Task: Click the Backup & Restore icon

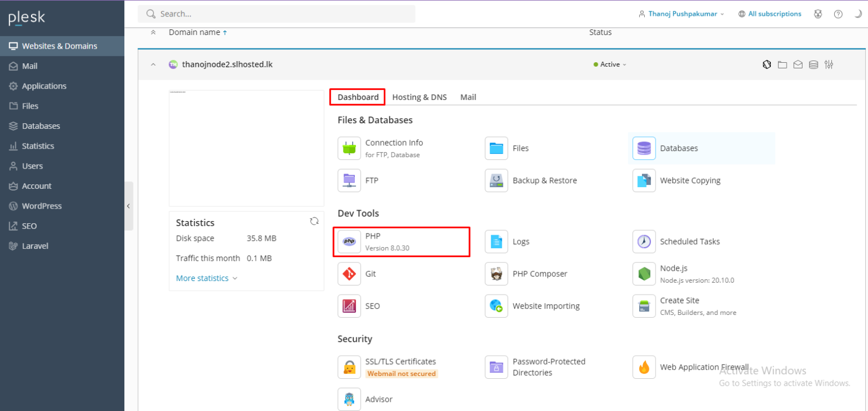Action: coord(496,181)
